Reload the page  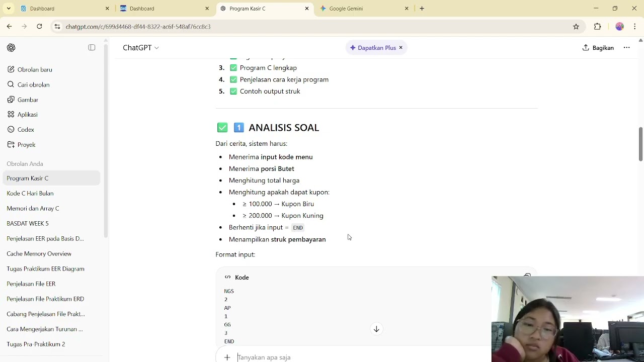(39, 27)
